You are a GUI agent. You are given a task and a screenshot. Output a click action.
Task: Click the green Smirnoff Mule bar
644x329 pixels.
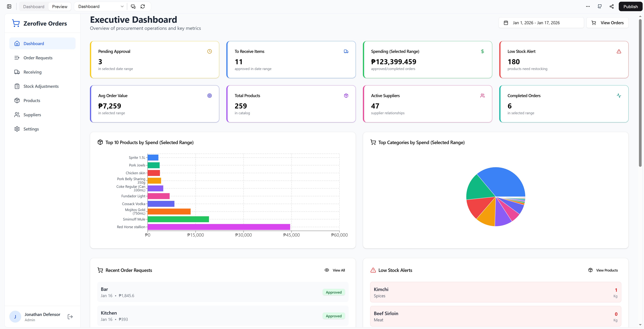(178, 219)
